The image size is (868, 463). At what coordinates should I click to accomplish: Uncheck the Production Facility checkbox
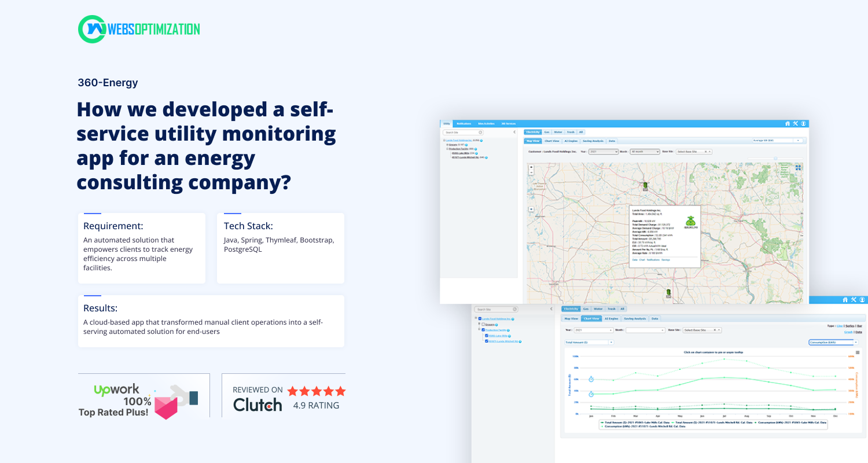click(x=483, y=330)
